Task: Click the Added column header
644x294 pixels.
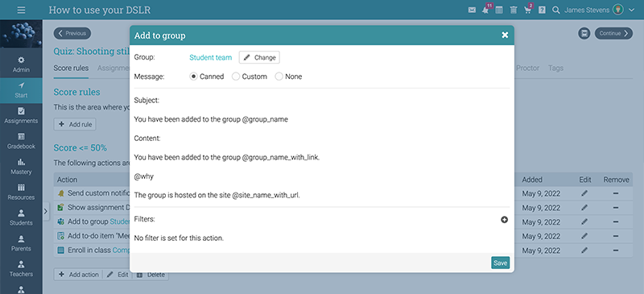Action: [x=532, y=180]
